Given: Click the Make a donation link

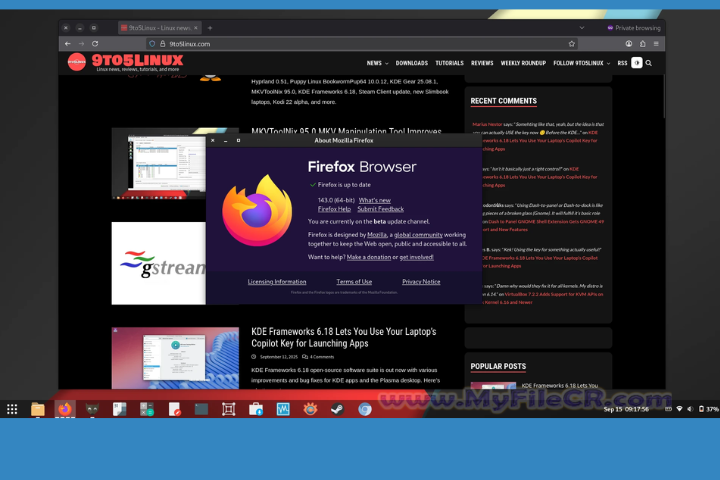Looking at the screenshot, I should [369, 257].
